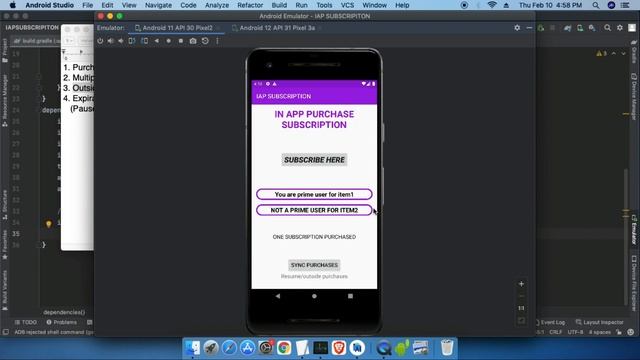Click the emulator volume up icon
Image resolution: width=640 pixels, height=360 pixels.
pos(111,41)
